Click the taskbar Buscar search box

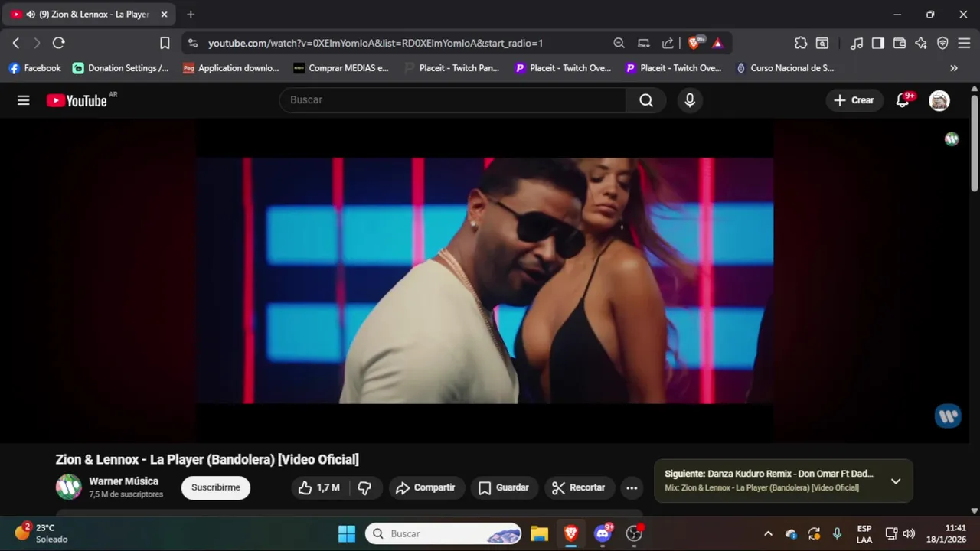(x=443, y=533)
